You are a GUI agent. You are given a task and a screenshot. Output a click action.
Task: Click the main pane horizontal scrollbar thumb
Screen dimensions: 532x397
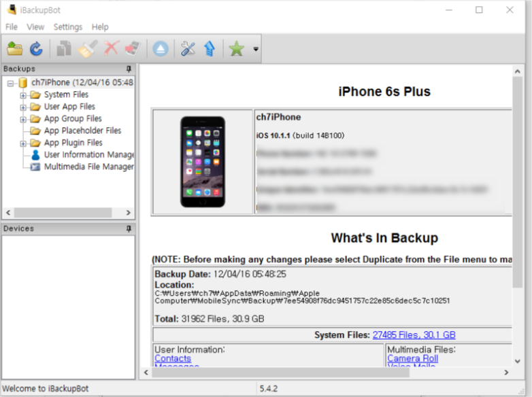tap(280, 373)
